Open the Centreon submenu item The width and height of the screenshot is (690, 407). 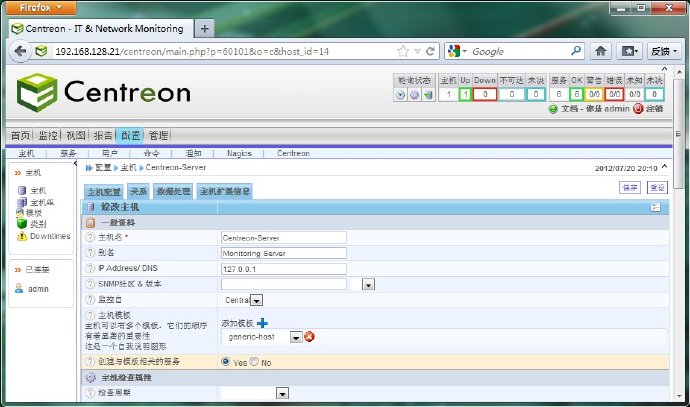pyautogui.click(x=293, y=153)
